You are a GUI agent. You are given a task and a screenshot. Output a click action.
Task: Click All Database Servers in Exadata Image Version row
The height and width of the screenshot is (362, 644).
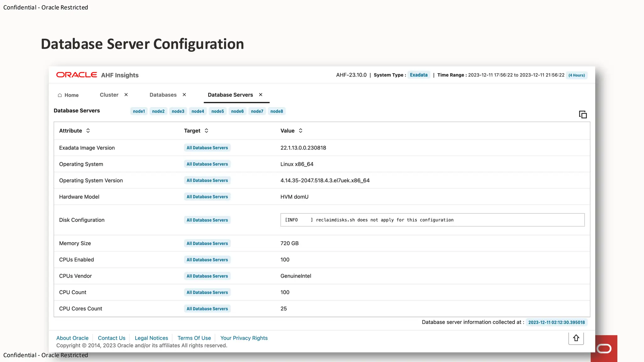coord(207,148)
